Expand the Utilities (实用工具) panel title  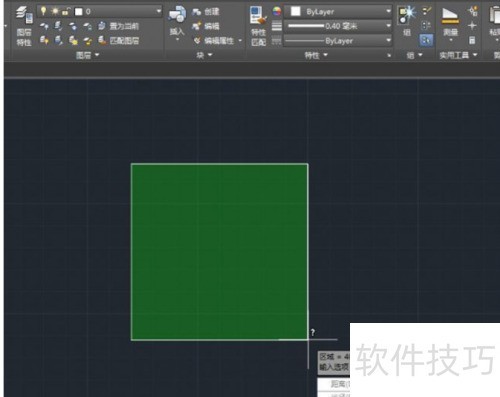click(458, 55)
